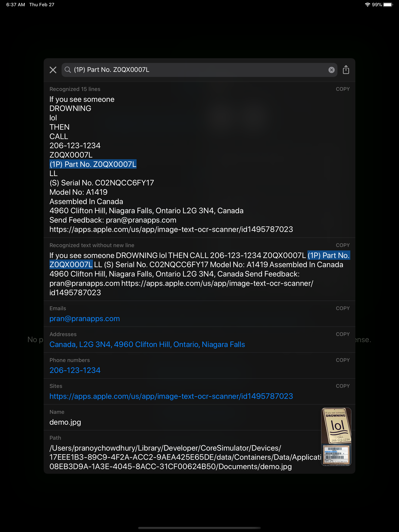
Task: Tap the time display in the status bar
Action: coord(15,4)
